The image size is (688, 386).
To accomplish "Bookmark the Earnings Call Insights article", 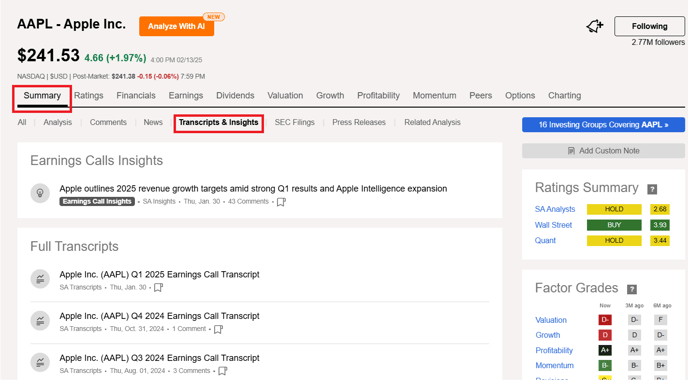I will click(x=281, y=202).
